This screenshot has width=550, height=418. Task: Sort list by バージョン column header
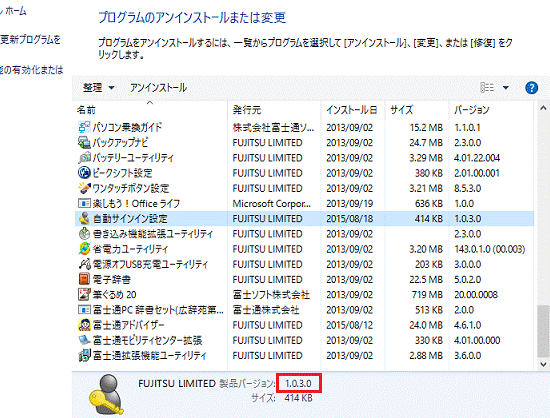coord(471,110)
